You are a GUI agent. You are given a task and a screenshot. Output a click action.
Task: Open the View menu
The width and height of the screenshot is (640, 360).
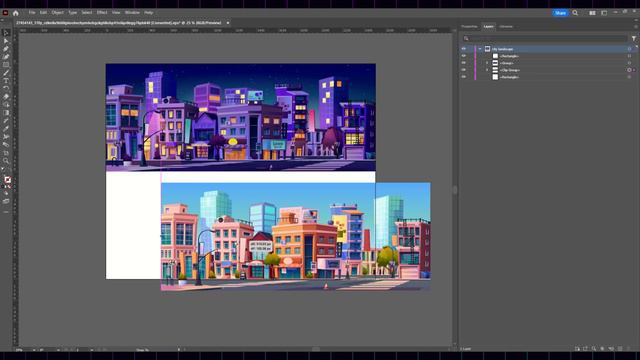116,13
